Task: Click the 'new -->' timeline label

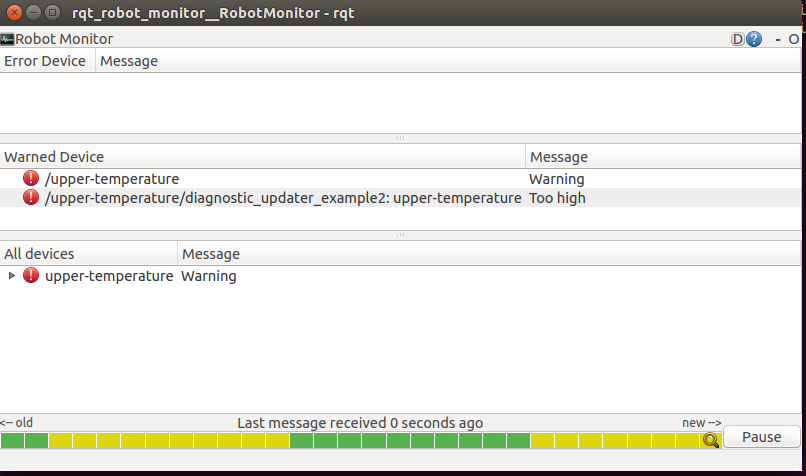Action: 702,423
